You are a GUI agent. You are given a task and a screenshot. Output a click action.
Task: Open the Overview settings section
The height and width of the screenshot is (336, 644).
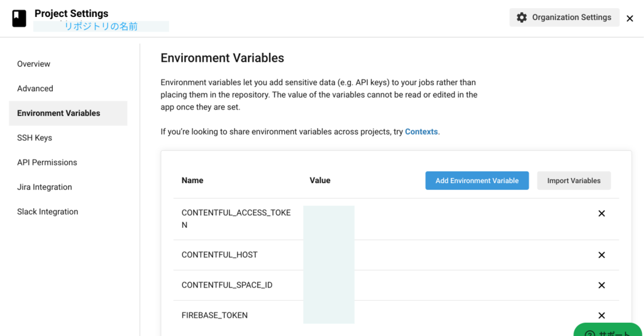(x=34, y=64)
